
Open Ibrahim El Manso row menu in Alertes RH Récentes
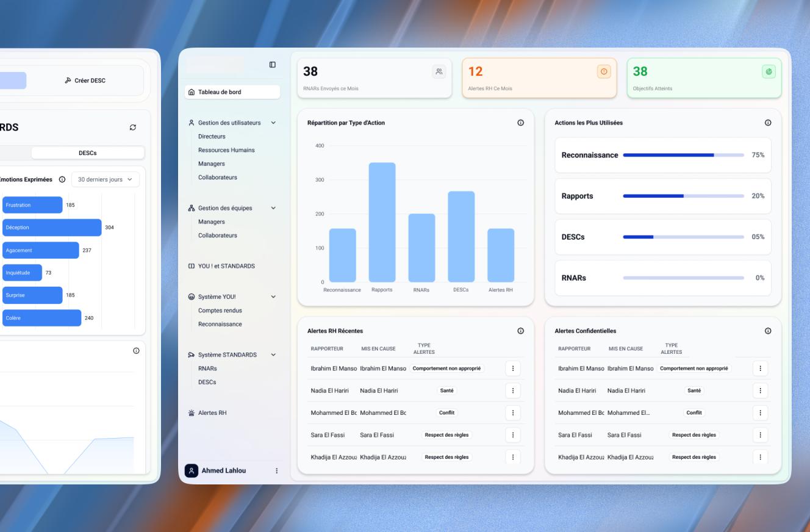tap(513, 368)
